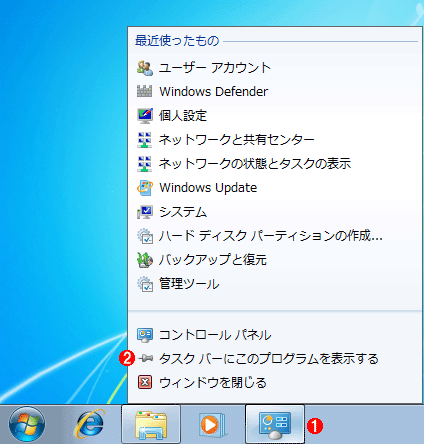Launch Windows Media Player taskbar icon

[x=212, y=424]
